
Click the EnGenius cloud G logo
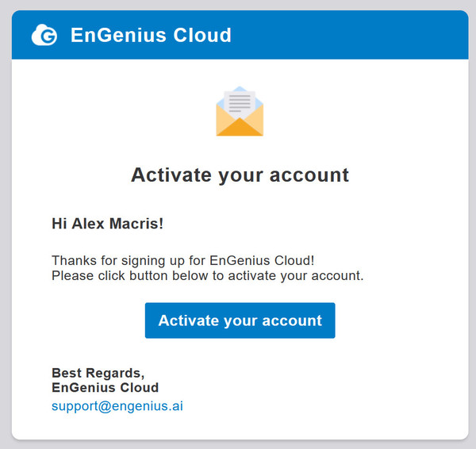[x=44, y=35]
